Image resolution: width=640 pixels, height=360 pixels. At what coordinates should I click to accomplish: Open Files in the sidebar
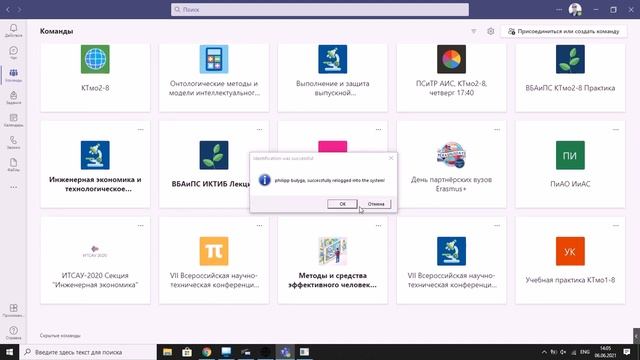(13, 164)
